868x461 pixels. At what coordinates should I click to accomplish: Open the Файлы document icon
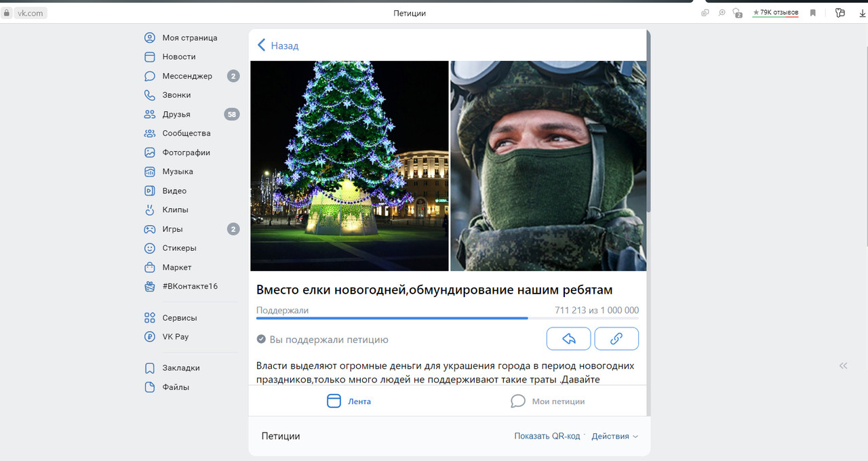pos(150,387)
